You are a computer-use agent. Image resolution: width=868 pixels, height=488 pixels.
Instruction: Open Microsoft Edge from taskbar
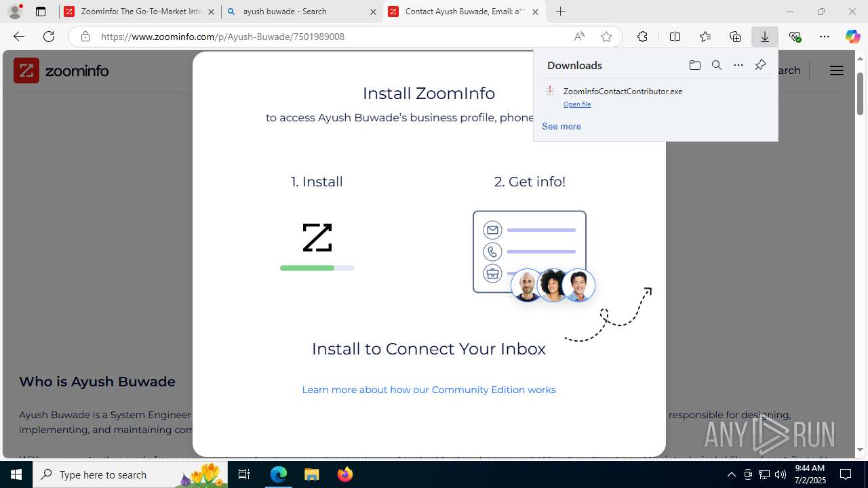pos(279,474)
